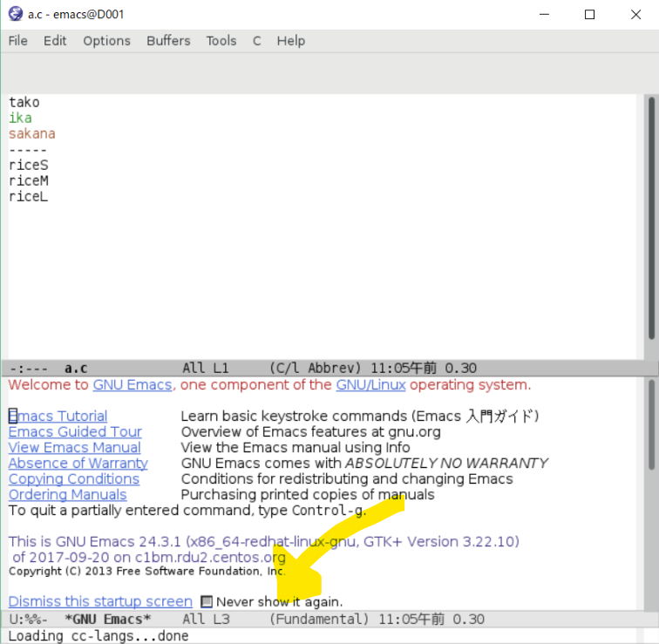
Task: Click 'Dismiss this startup screen' link
Action: point(100,601)
